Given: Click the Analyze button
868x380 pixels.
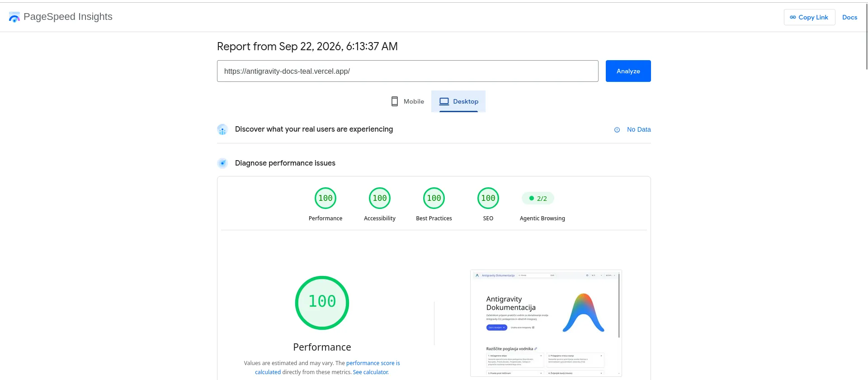Looking at the screenshot, I should 628,71.
